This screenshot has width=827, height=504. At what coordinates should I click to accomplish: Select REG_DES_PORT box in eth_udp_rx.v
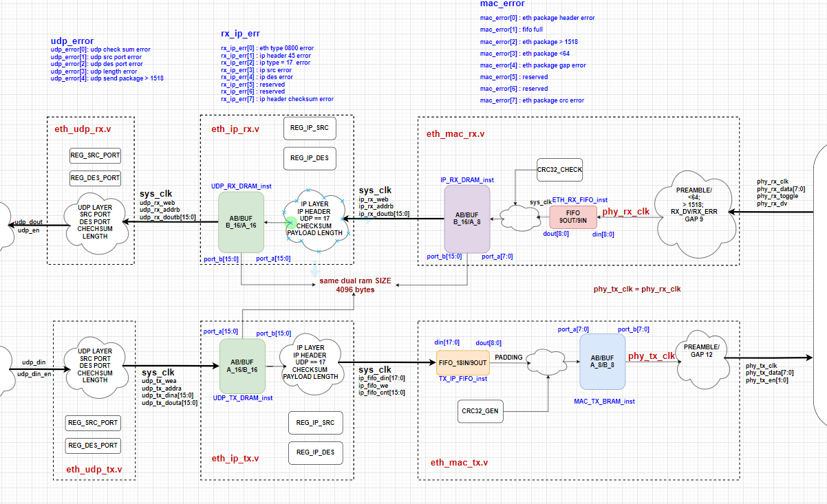click(96, 178)
